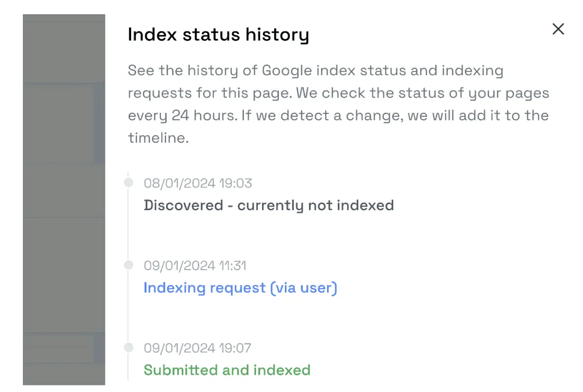Select the topmost circle on the vertical timeline

tap(128, 182)
